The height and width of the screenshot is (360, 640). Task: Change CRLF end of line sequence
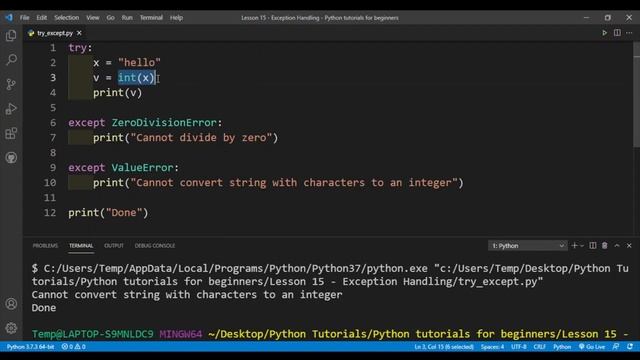(539, 347)
